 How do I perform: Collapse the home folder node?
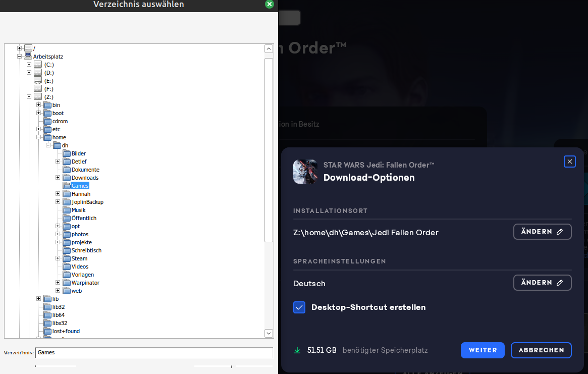[x=39, y=137]
